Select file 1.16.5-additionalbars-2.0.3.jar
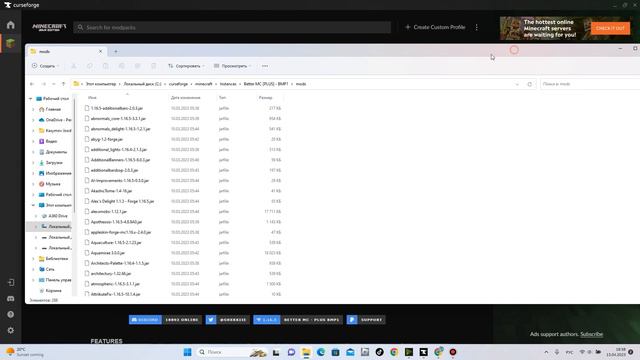This screenshot has width=640, height=360. [x=117, y=108]
